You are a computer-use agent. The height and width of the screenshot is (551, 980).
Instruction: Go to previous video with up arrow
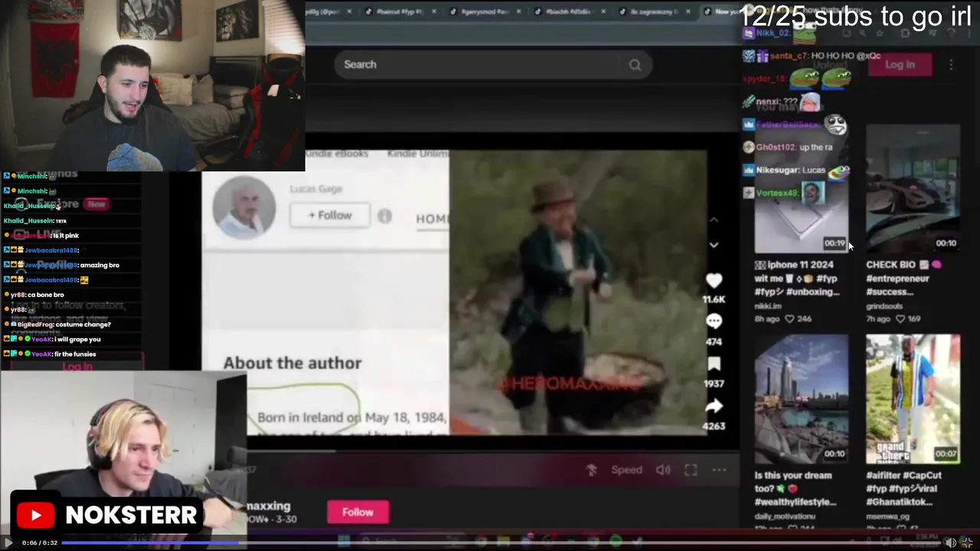click(714, 220)
